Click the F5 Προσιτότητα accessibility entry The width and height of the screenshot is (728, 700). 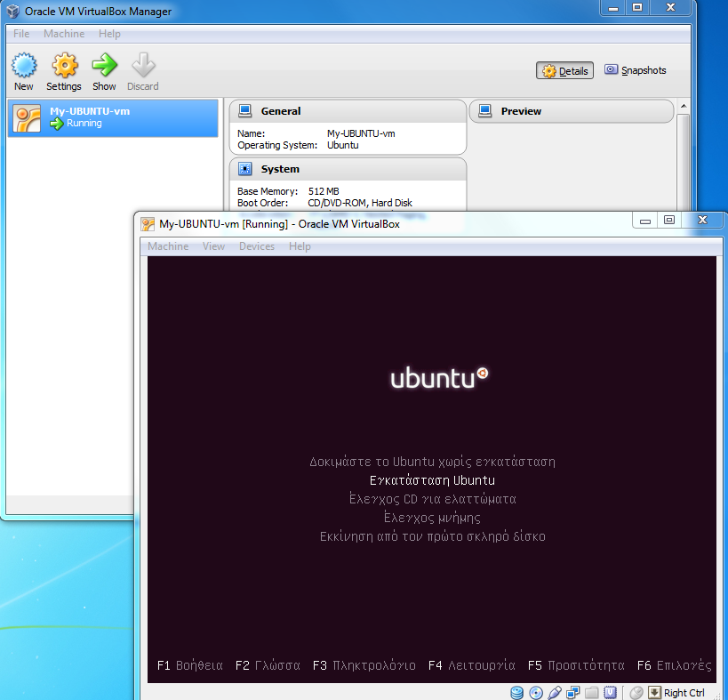pos(576,665)
